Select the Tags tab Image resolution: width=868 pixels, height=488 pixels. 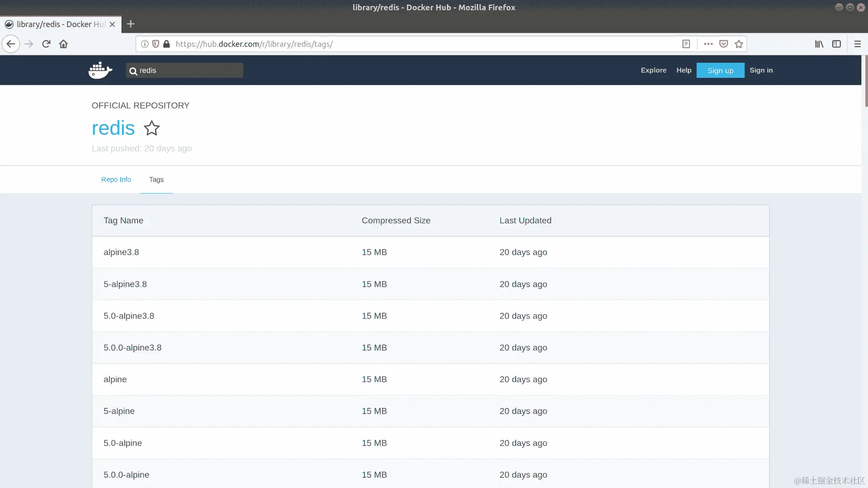tap(156, 180)
